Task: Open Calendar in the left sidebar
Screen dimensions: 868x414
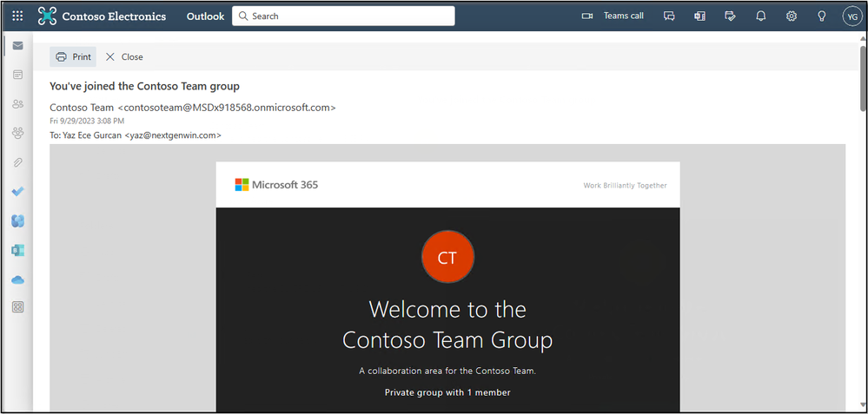Action: point(17,74)
